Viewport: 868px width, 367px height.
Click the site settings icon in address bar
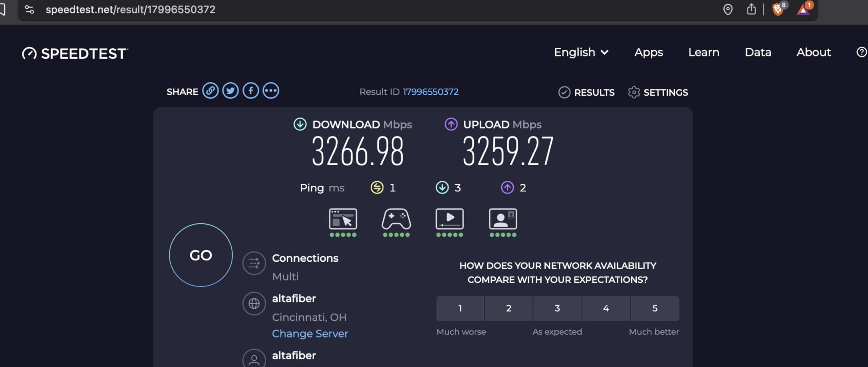point(29,9)
